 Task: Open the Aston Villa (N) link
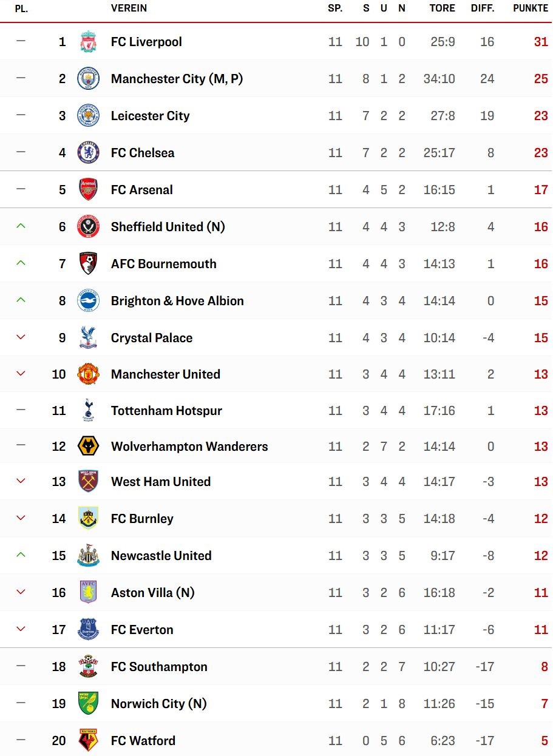(x=153, y=593)
